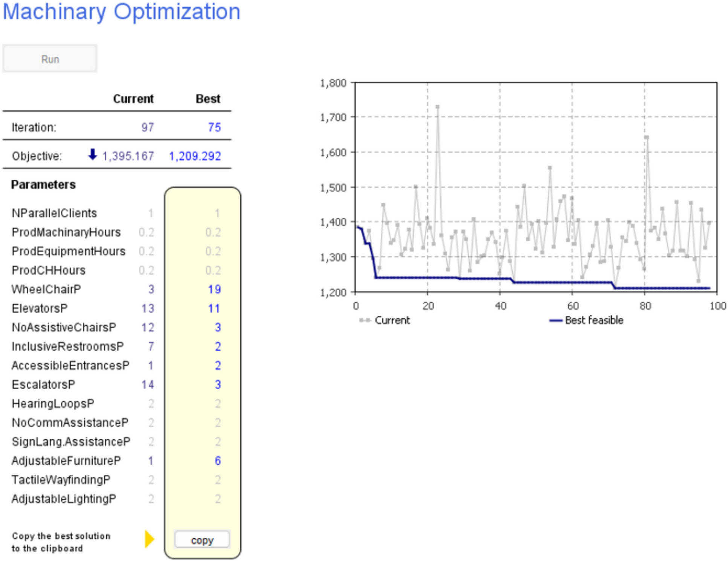This screenshot has height=561, width=728.
Task: Click the NoAssistiveChairsP parameter label
Action: (64, 327)
